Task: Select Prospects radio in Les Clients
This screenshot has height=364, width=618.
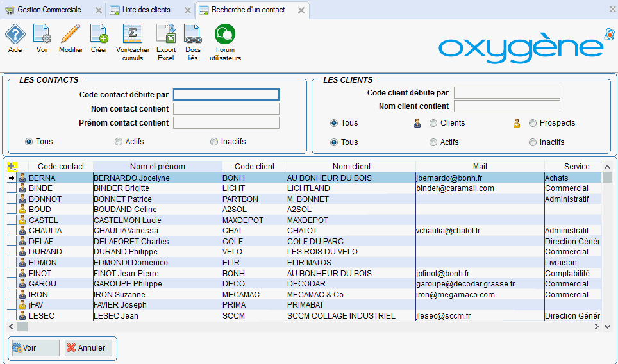Action: point(533,123)
